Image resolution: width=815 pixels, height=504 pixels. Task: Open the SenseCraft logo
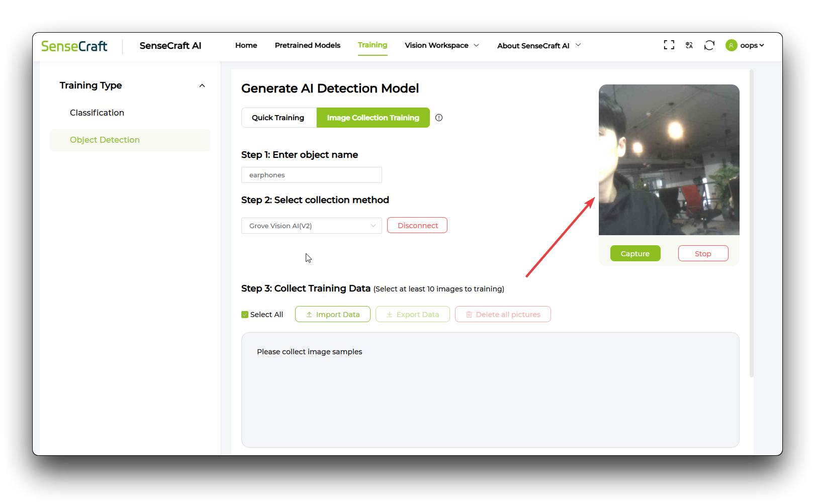point(74,46)
